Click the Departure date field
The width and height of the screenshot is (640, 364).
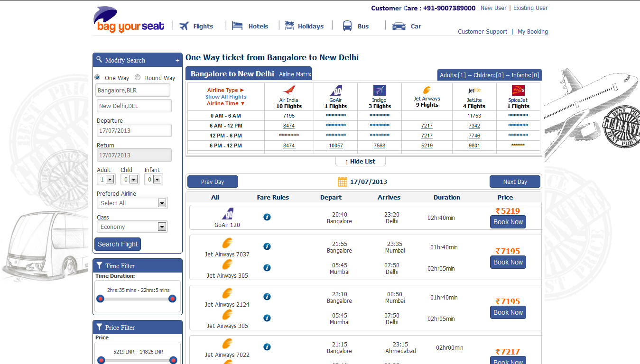point(134,130)
